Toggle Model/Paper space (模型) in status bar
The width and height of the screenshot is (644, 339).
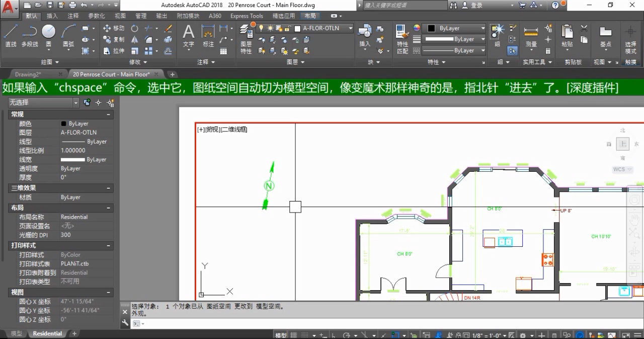281,335
